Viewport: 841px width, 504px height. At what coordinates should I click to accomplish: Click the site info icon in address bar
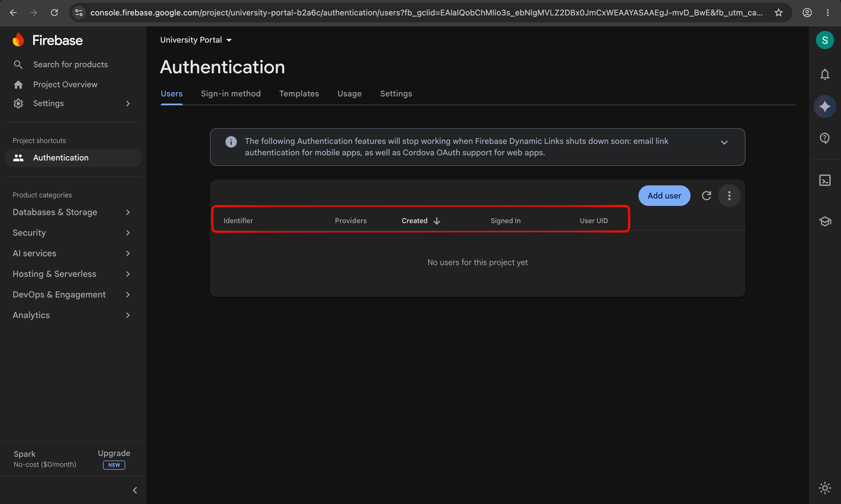click(79, 13)
